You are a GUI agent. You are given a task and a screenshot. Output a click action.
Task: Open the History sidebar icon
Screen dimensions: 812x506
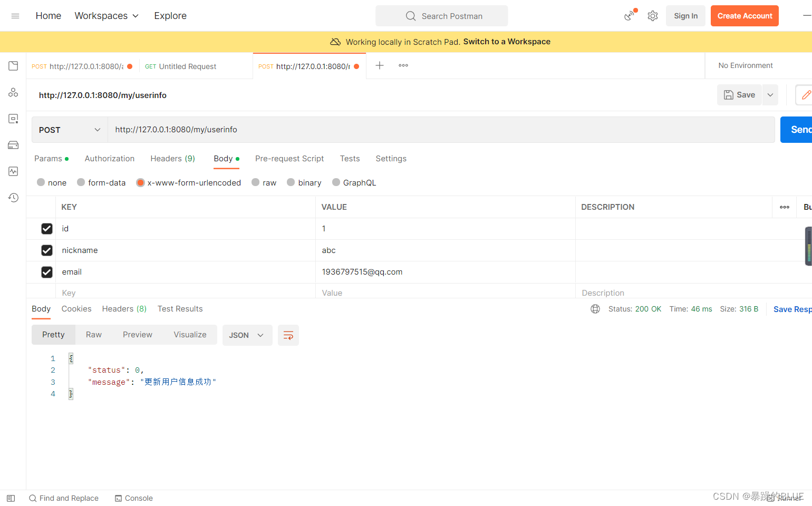(13, 198)
